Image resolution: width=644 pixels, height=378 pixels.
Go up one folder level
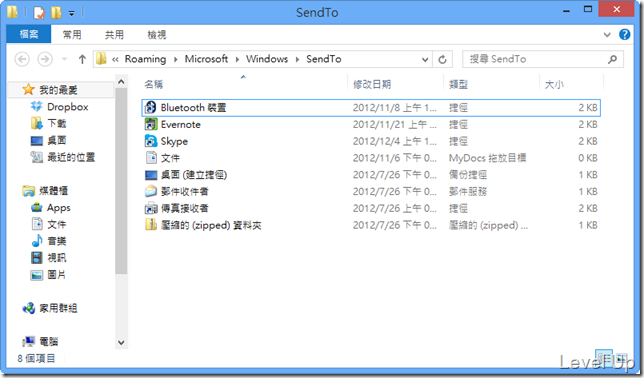[x=82, y=59]
